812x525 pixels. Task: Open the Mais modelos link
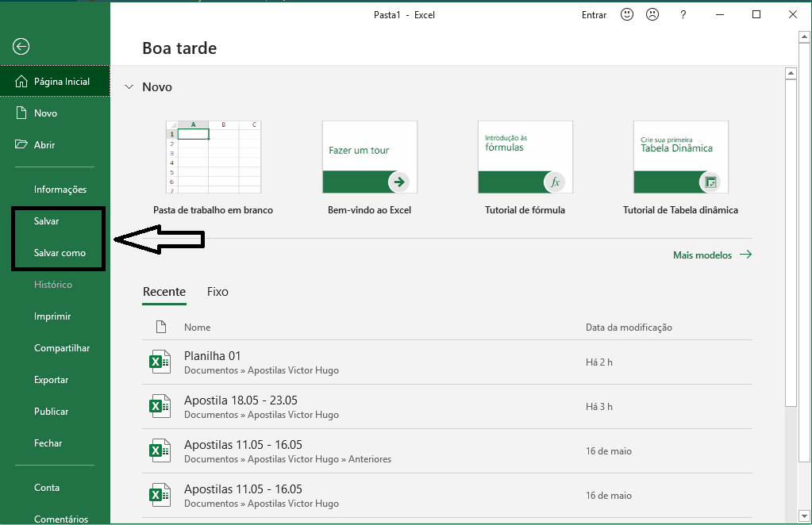711,255
